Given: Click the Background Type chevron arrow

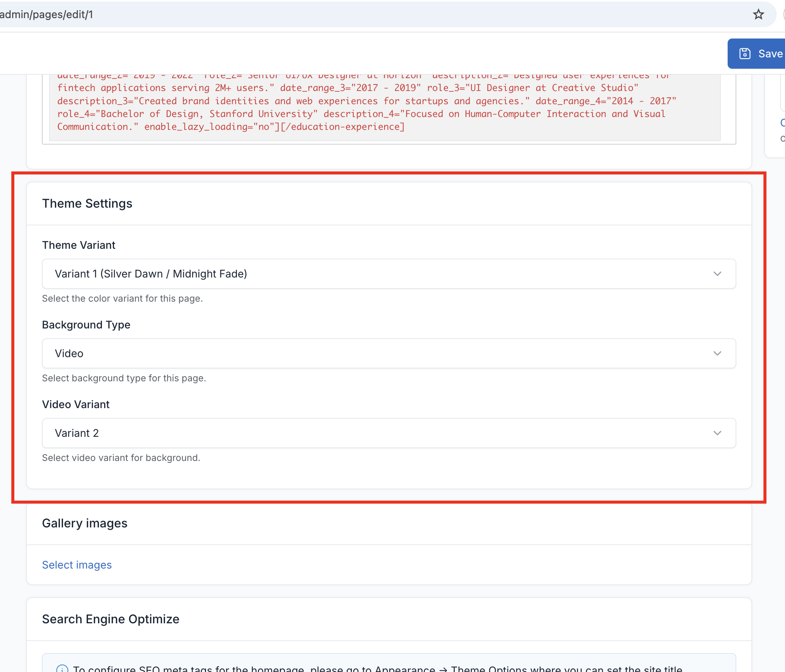Looking at the screenshot, I should click(717, 353).
